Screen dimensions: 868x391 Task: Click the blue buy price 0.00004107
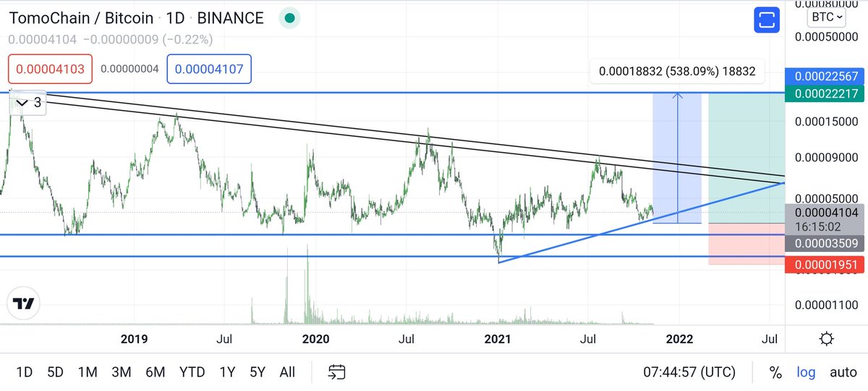[209, 70]
